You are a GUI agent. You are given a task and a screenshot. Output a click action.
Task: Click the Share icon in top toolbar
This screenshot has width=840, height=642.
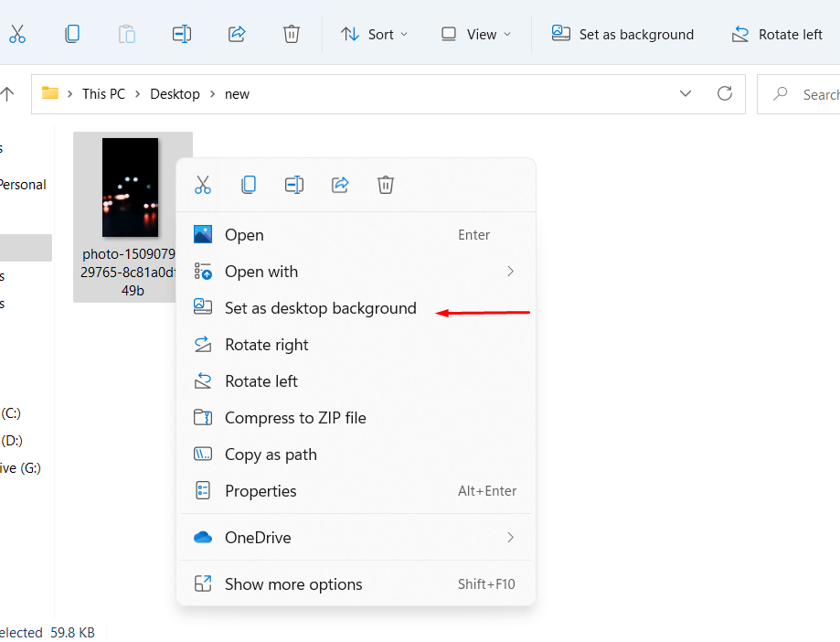tap(237, 34)
